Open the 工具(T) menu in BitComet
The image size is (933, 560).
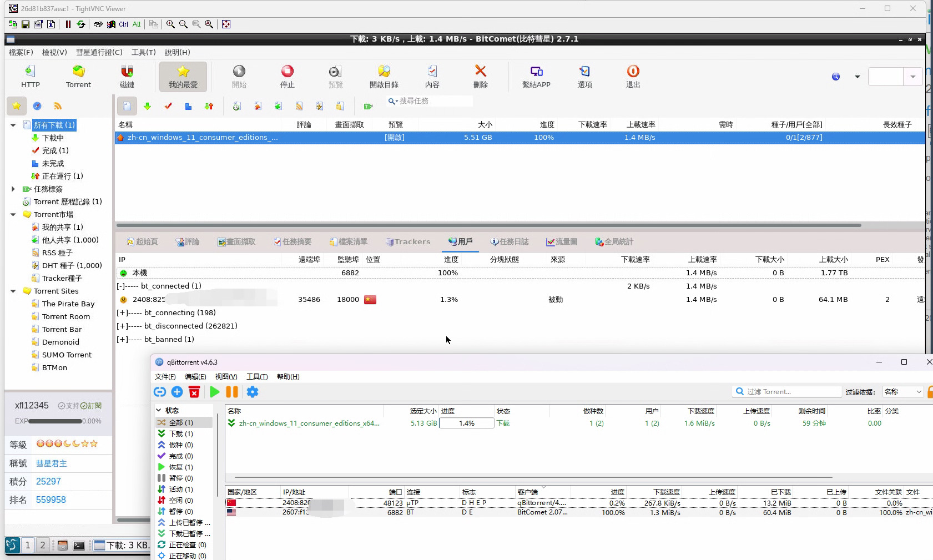(x=143, y=52)
